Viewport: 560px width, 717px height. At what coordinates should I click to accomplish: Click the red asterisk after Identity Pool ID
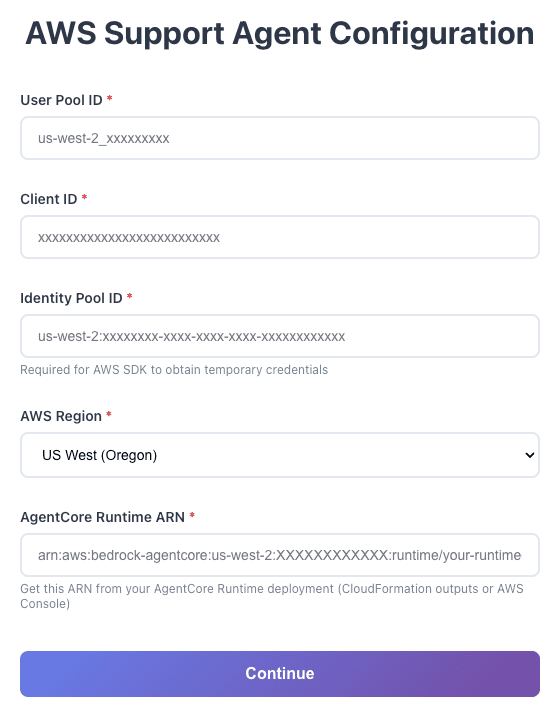[129, 296]
